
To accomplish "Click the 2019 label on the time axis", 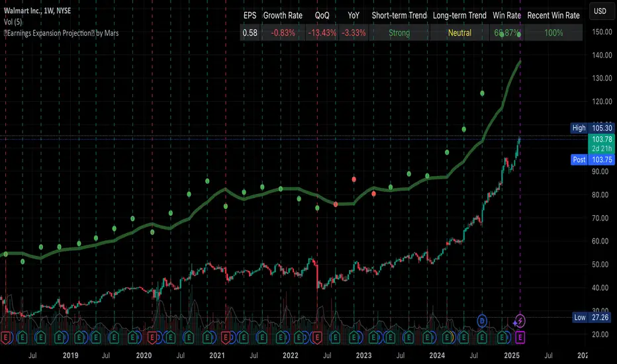I will pos(70,355).
